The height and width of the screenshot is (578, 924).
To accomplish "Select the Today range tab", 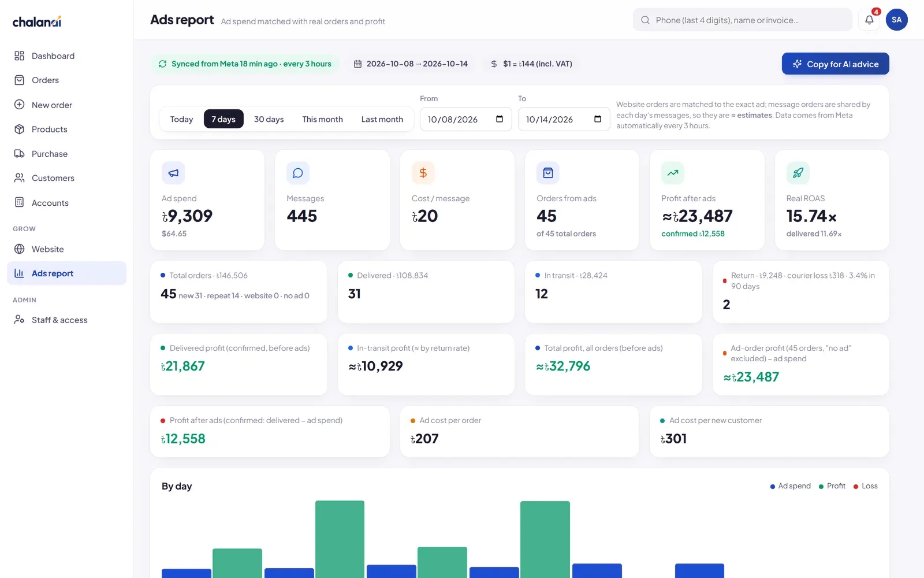I will pyautogui.click(x=181, y=119).
